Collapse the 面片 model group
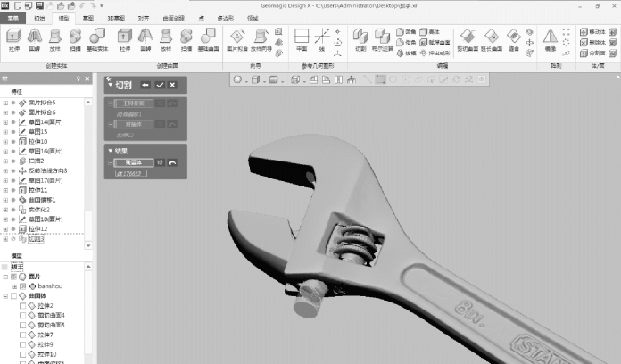This screenshot has width=621, height=364. (5, 277)
